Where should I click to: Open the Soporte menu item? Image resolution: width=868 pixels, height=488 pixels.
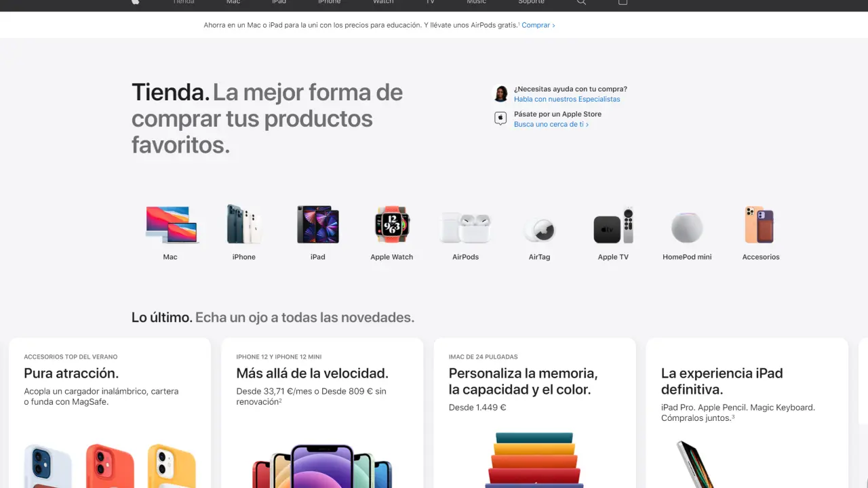pyautogui.click(x=531, y=2)
